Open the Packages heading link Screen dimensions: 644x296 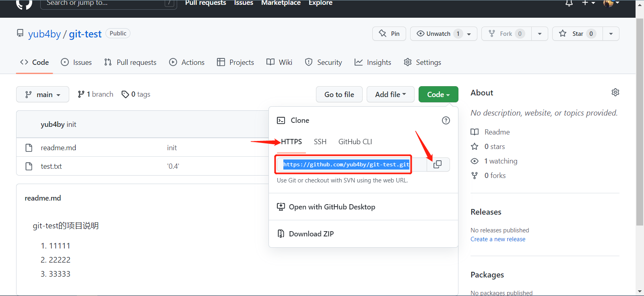click(487, 275)
